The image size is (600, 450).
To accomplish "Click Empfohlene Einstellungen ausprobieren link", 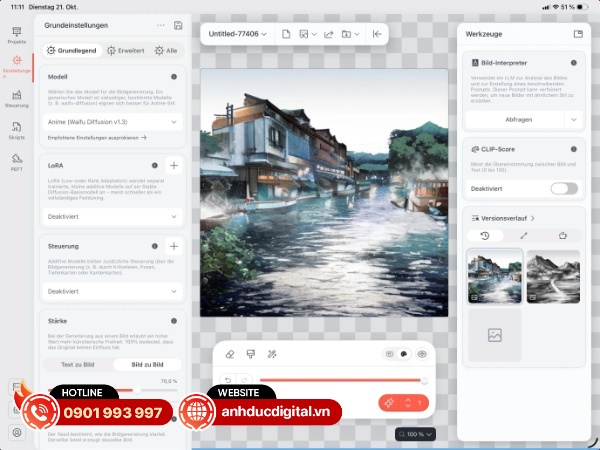I will point(97,137).
